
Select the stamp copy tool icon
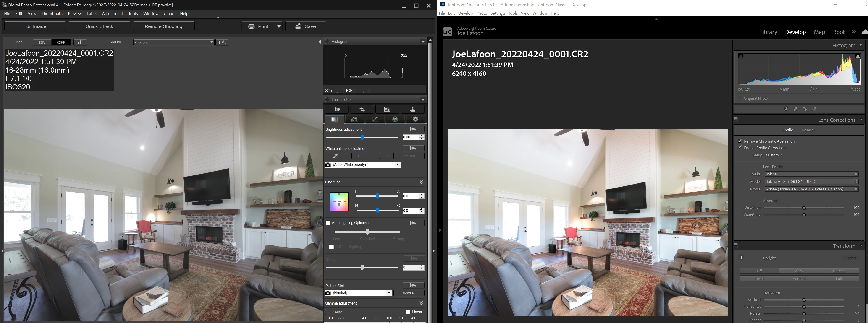pyautogui.click(x=412, y=109)
